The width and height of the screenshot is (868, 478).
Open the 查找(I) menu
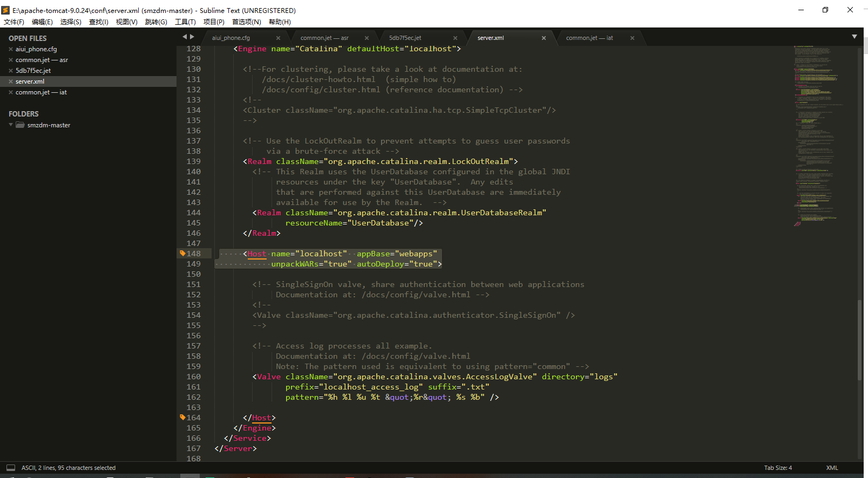coord(99,22)
